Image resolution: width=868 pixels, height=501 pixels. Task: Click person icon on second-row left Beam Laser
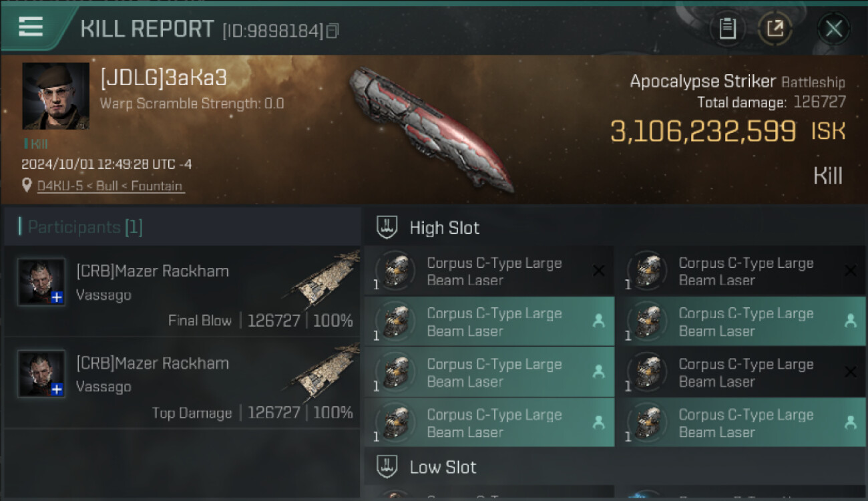click(x=598, y=321)
